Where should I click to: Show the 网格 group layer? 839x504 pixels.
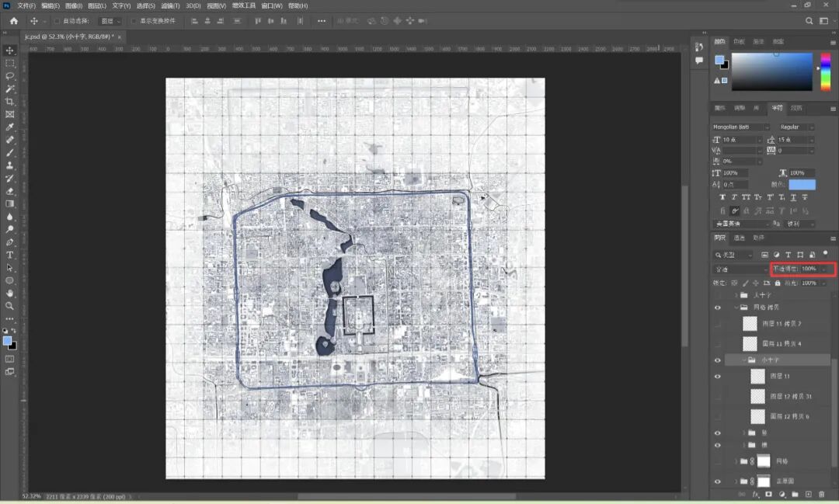(x=718, y=461)
